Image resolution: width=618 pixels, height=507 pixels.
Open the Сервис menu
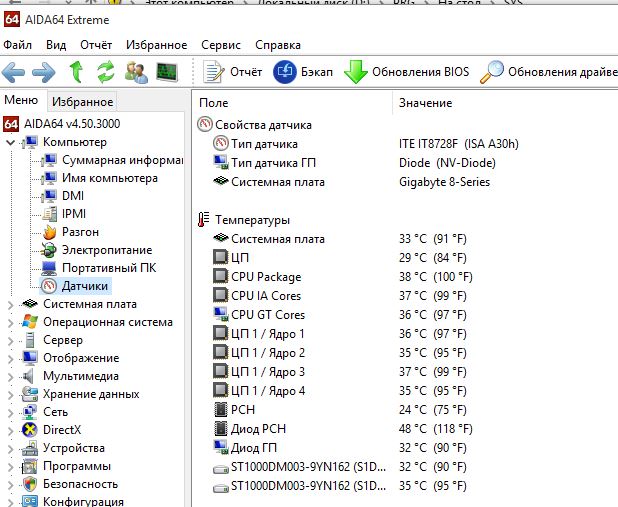coord(221,45)
